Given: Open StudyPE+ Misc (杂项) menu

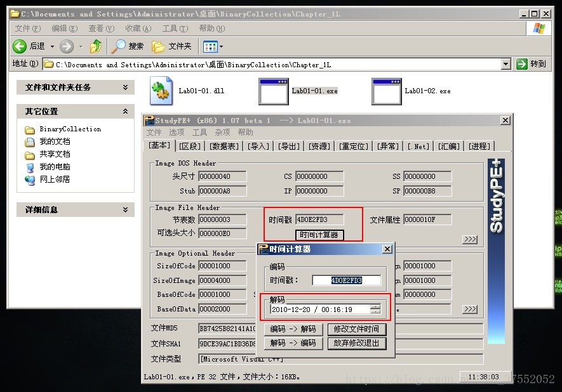Looking at the screenshot, I should tap(223, 133).
